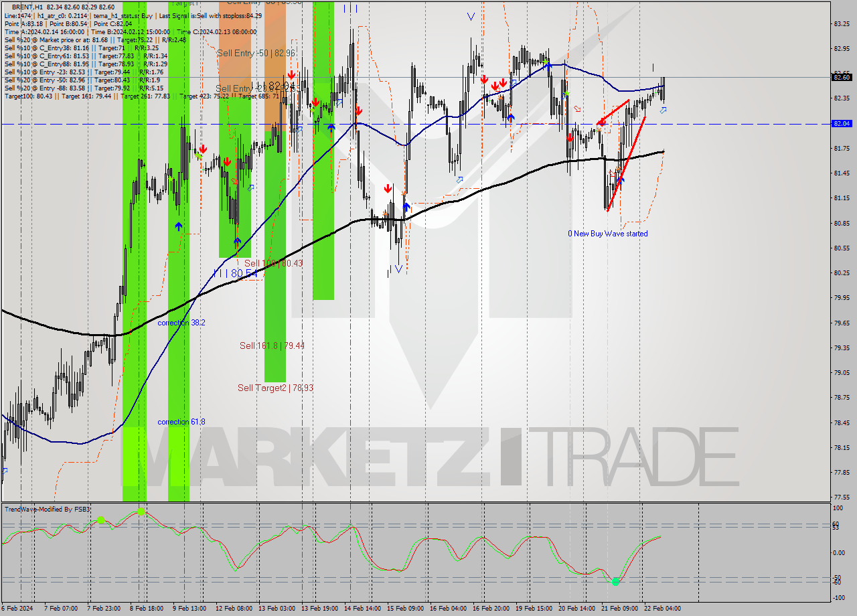
Task: Click the 79.35 price axis value
Action: [x=842, y=348]
